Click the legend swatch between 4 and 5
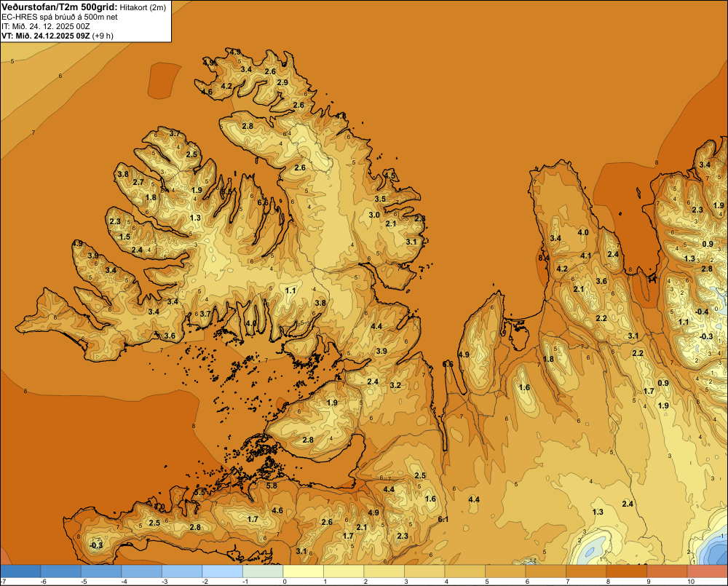728x586 pixels. (464, 571)
